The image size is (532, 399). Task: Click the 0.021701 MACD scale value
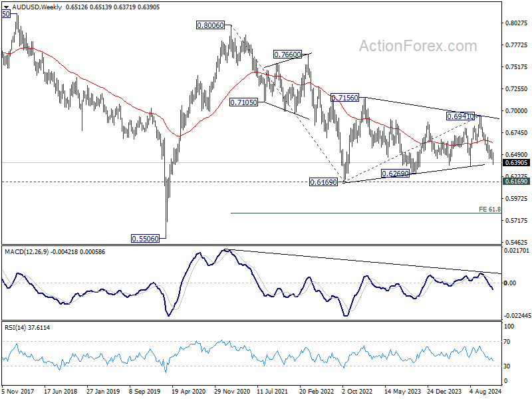click(517, 251)
